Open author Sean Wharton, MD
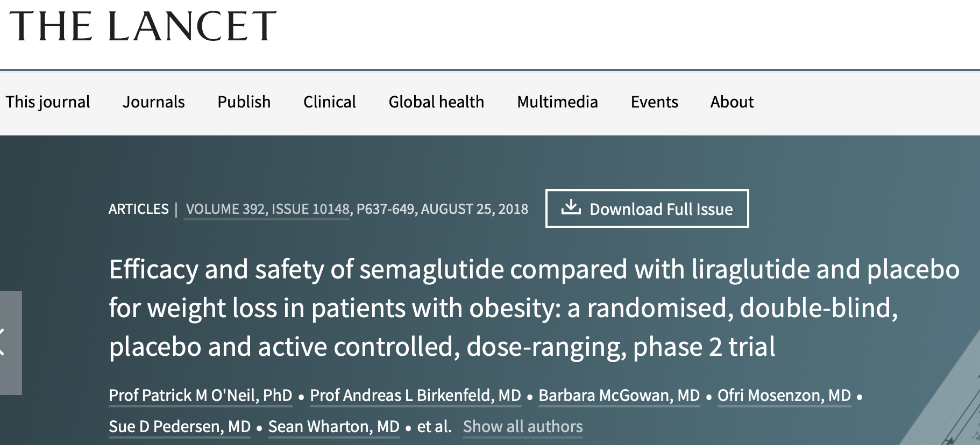 point(333,427)
